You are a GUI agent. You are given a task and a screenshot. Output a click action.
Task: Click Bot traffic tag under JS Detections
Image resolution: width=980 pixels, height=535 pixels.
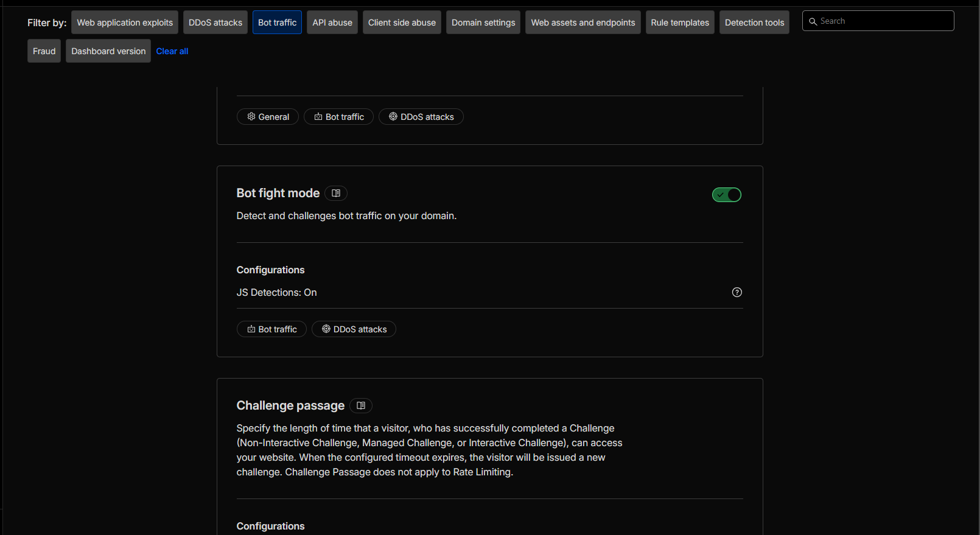click(x=271, y=329)
